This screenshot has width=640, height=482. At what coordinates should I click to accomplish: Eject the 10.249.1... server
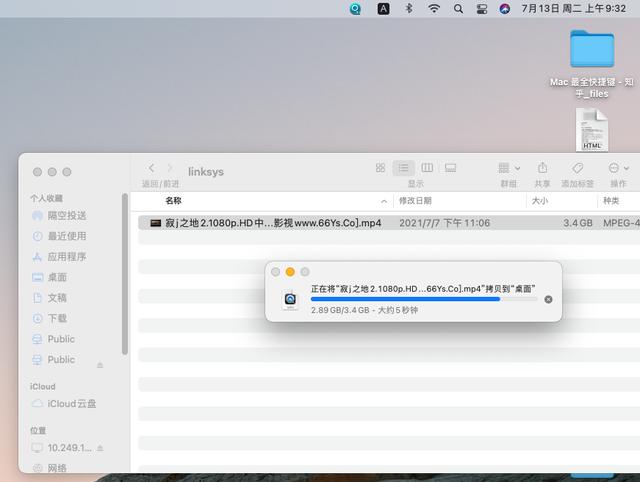(100, 448)
